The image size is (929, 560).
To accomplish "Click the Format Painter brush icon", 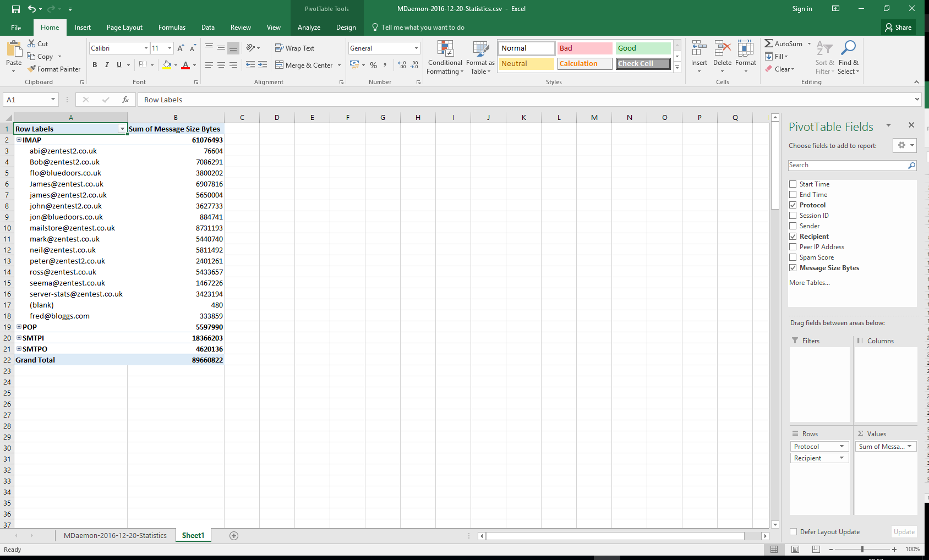I will [x=32, y=69].
